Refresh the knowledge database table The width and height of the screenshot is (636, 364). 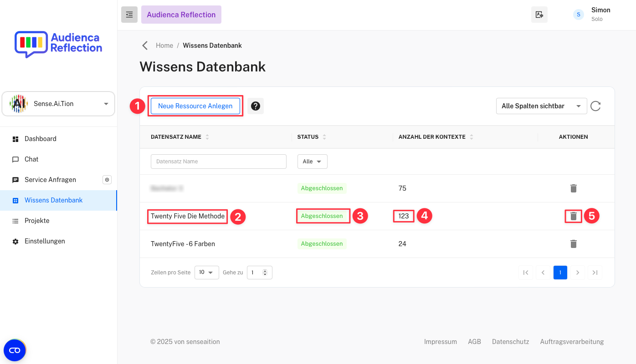click(595, 106)
